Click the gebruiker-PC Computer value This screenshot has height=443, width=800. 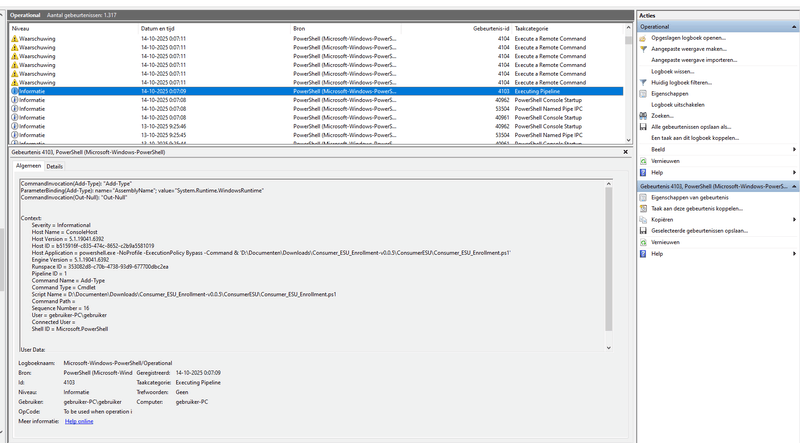(x=191, y=402)
